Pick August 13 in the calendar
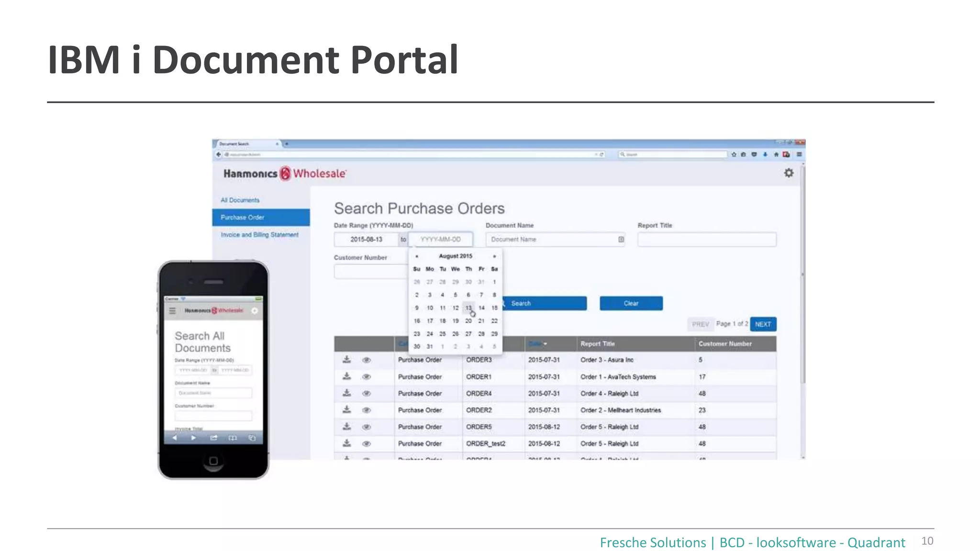 (468, 308)
